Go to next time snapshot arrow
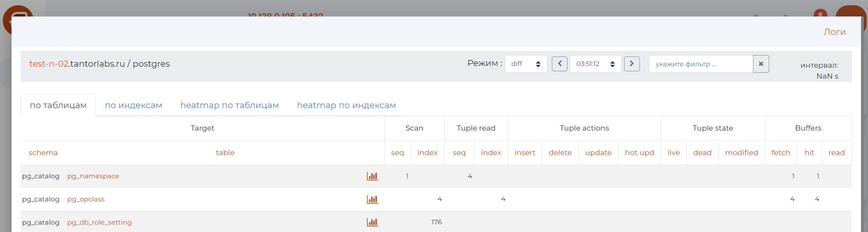This screenshot has width=868, height=232. point(632,64)
